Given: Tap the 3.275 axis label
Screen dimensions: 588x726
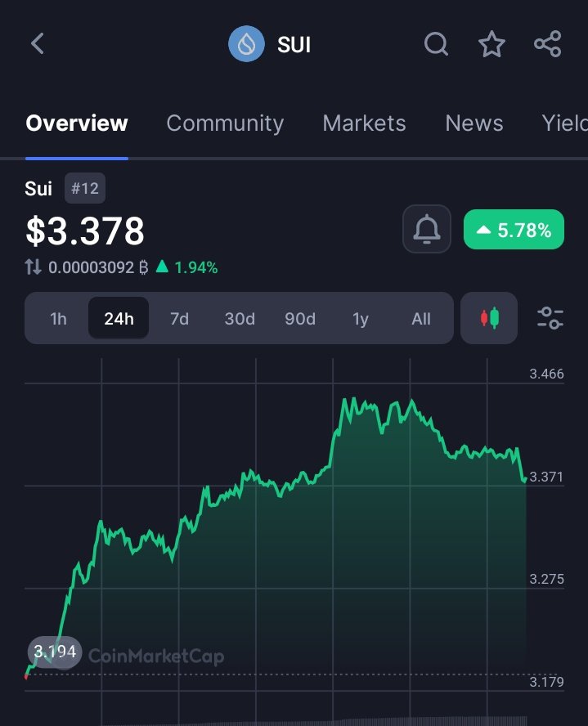Looking at the screenshot, I should (546, 579).
